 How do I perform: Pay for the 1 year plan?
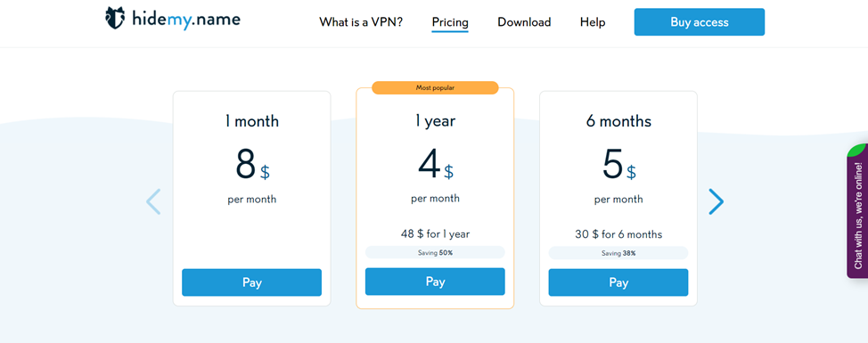pos(435,282)
